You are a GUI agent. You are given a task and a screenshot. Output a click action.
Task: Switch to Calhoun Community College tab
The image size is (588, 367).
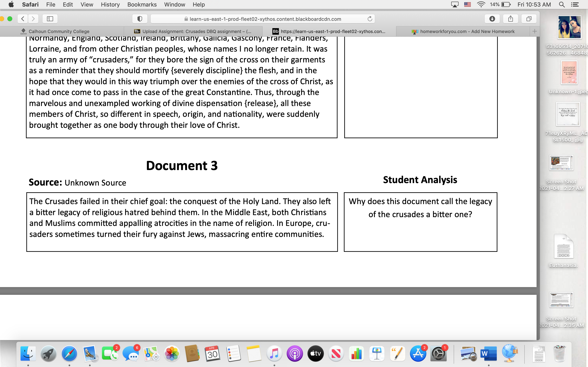59,31
